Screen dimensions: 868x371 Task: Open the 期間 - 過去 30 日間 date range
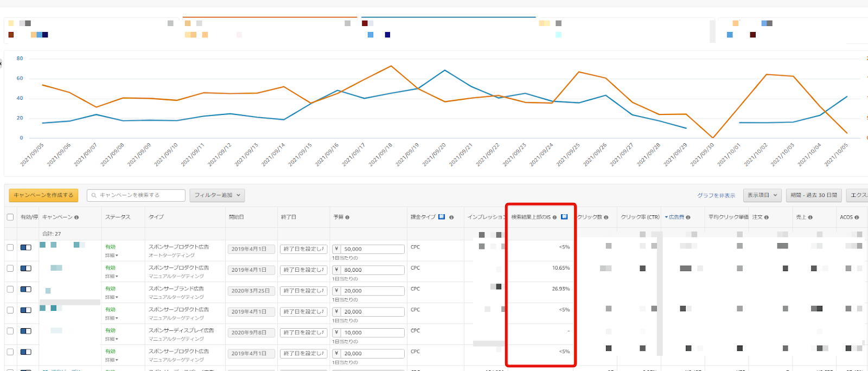click(x=813, y=195)
